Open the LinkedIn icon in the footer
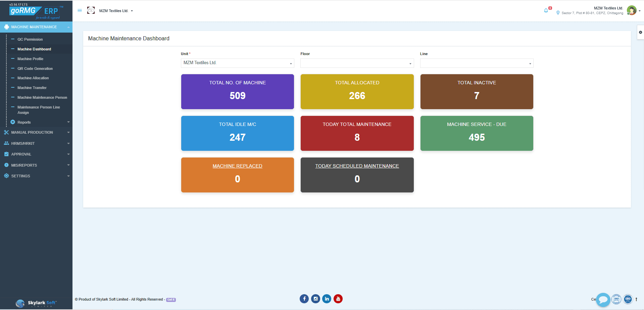This screenshot has height=310, width=644. click(x=327, y=299)
